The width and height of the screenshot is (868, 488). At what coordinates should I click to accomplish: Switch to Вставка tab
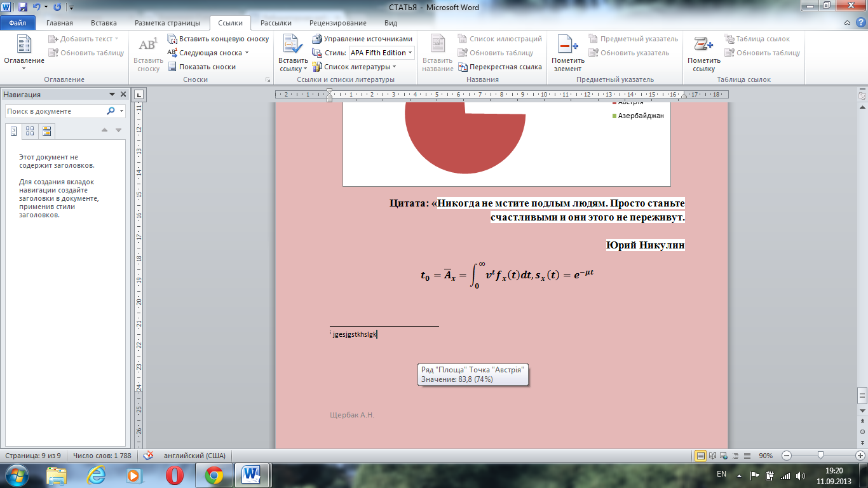click(x=104, y=23)
